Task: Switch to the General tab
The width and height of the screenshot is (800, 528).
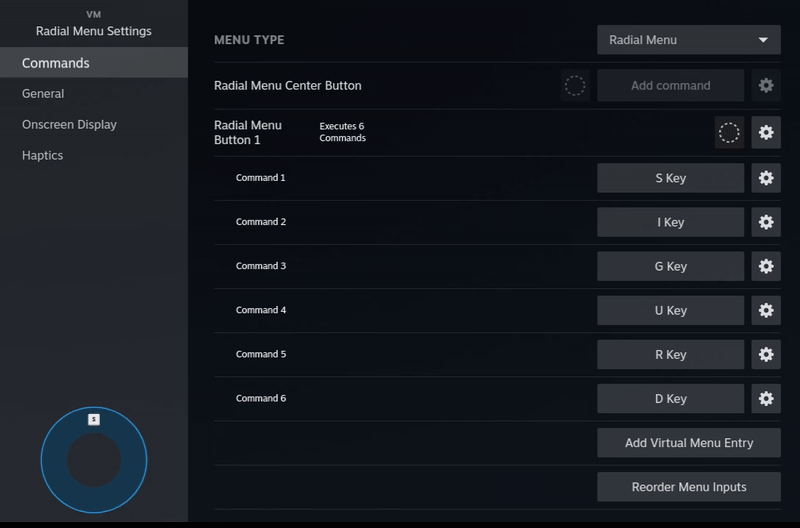Action: coord(43,94)
